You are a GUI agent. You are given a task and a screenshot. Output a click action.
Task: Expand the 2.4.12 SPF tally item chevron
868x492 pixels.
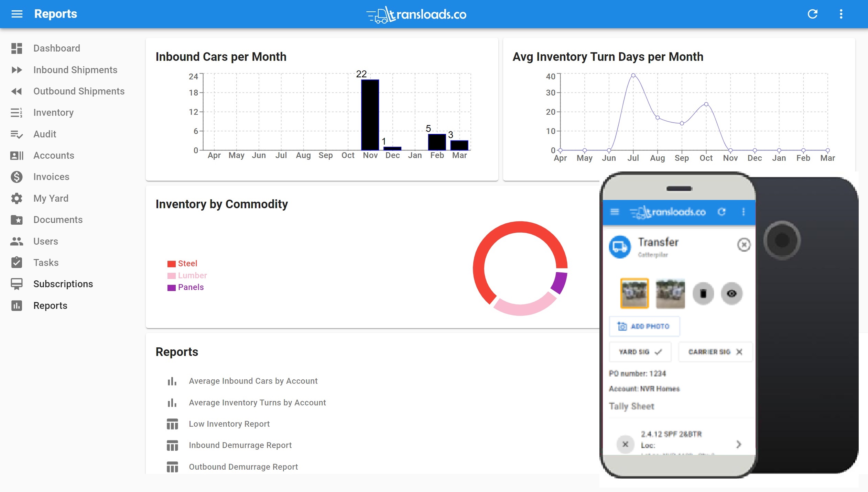pyautogui.click(x=738, y=445)
